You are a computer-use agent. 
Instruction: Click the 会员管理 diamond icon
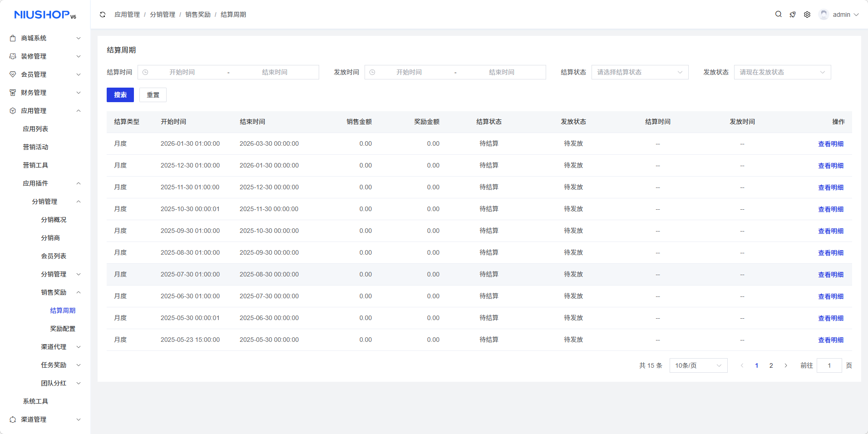[x=13, y=74]
